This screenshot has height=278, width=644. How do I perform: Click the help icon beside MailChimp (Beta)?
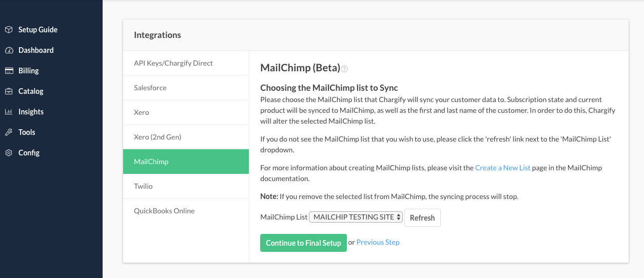345,69
